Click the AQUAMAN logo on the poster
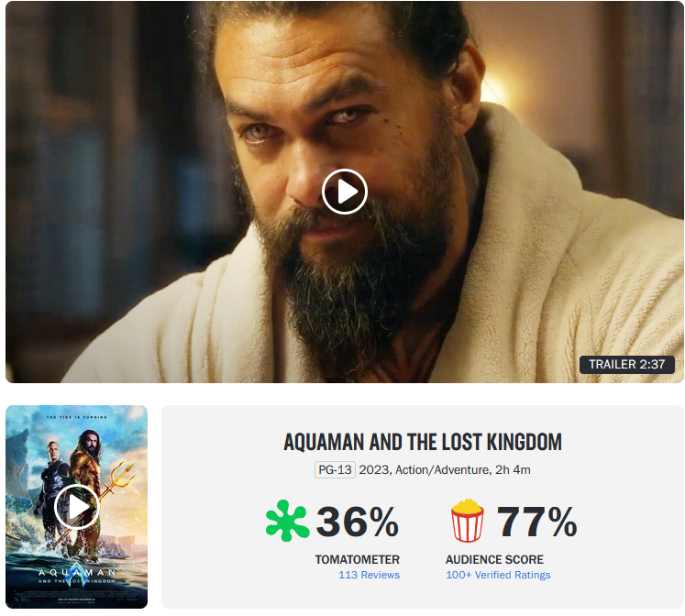Image resolution: width=685 pixels, height=616 pixels. click(77, 572)
